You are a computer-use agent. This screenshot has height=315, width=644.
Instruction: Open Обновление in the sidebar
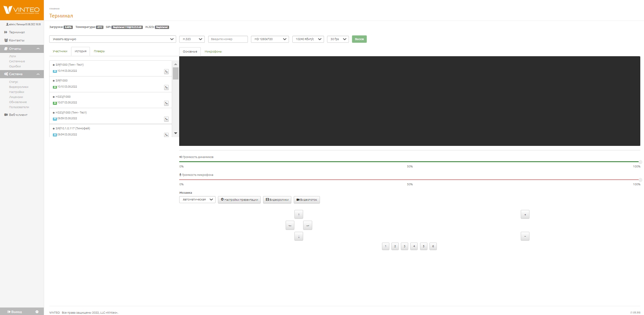(x=18, y=102)
